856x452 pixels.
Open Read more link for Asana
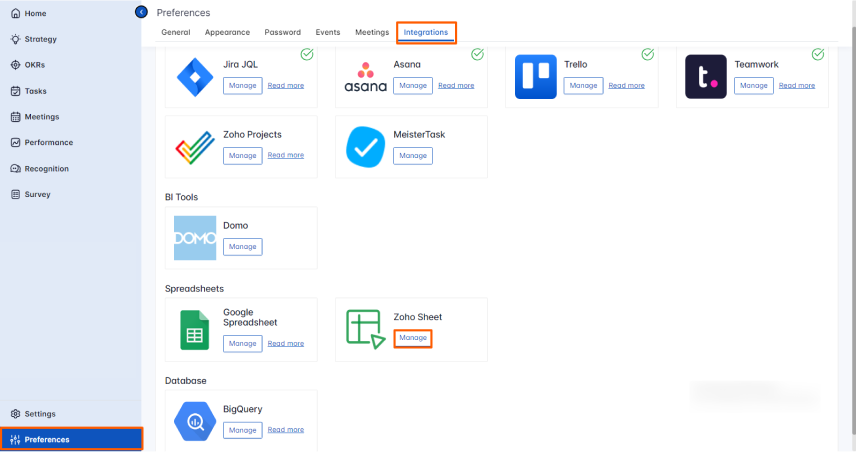pos(456,86)
